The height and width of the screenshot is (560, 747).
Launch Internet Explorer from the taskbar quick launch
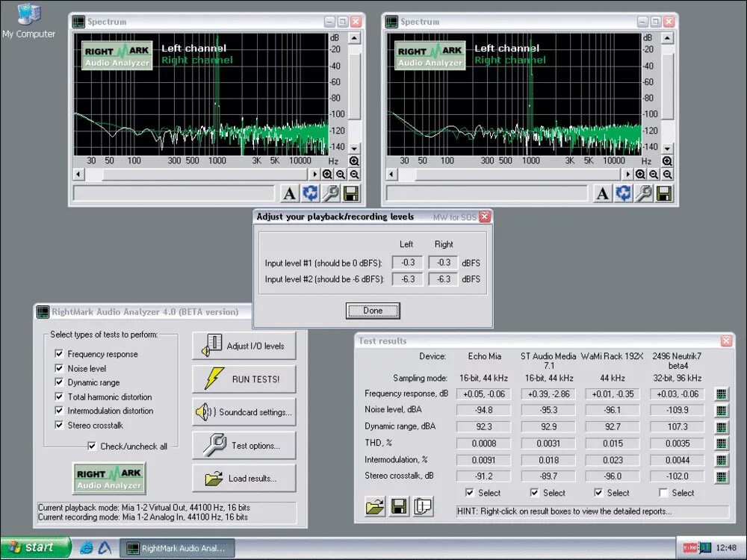pos(86,547)
